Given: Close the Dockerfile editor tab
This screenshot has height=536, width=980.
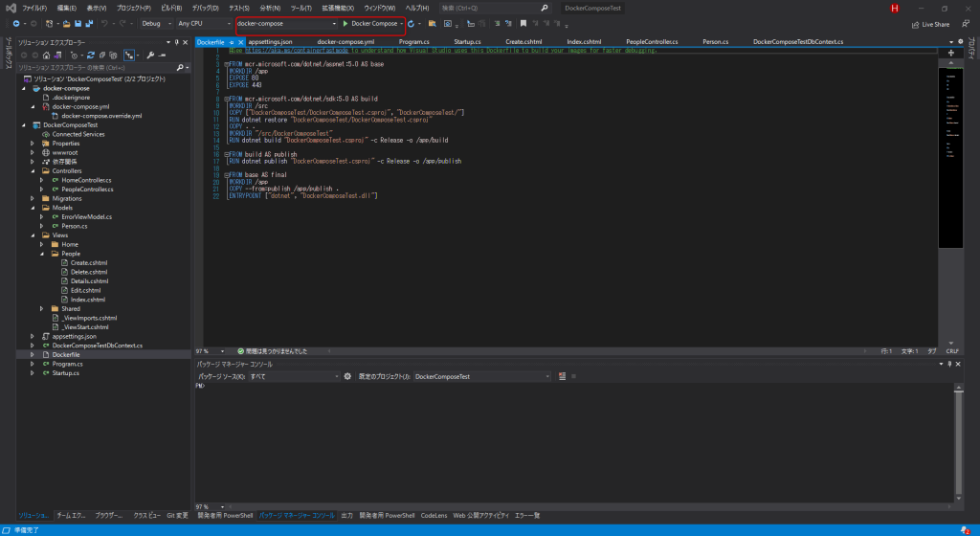Looking at the screenshot, I should [x=240, y=42].
